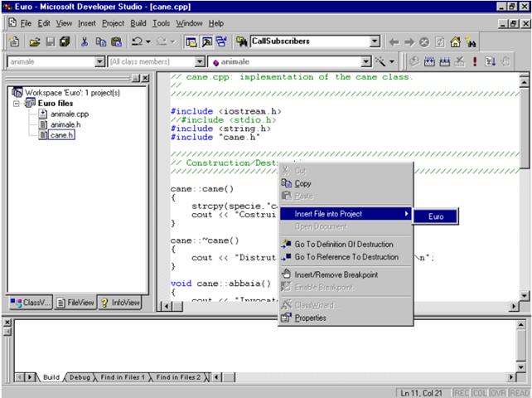Click the CallSubscribers find text field
This screenshot has height=398, width=532.
(x=310, y=41)
